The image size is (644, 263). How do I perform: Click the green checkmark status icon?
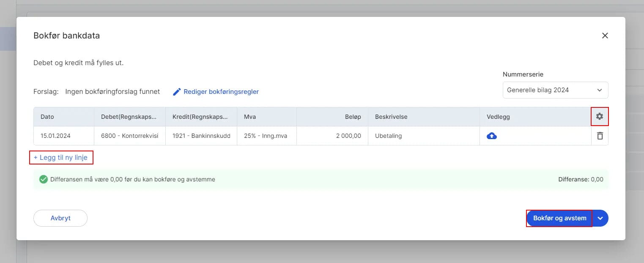tap(43, 179)
